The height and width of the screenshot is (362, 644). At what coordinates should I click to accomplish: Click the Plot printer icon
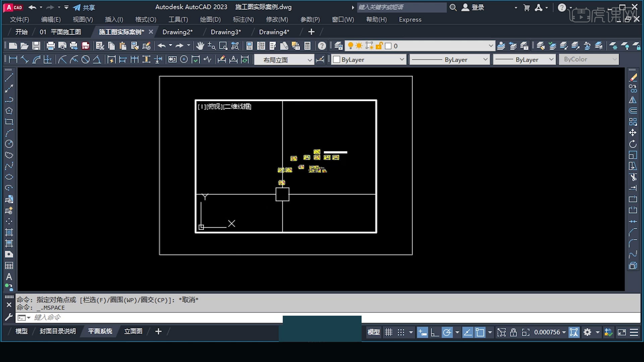(x=51, y=46)
